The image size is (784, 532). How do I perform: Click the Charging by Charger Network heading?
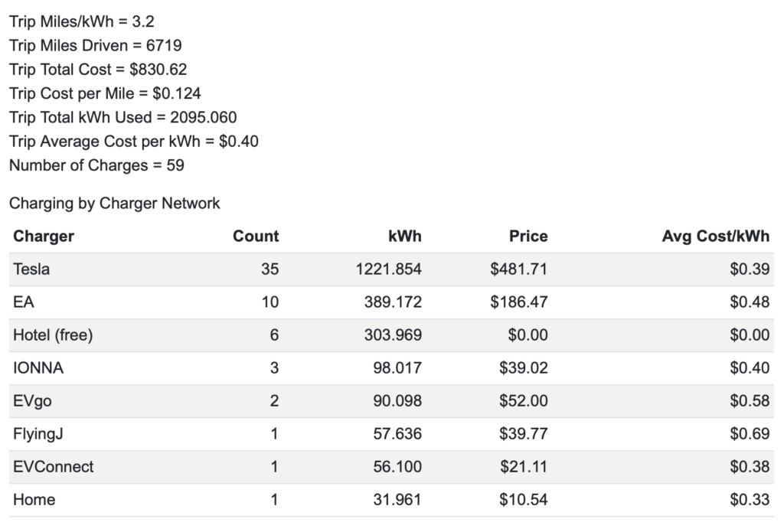[x=115, y=203]
